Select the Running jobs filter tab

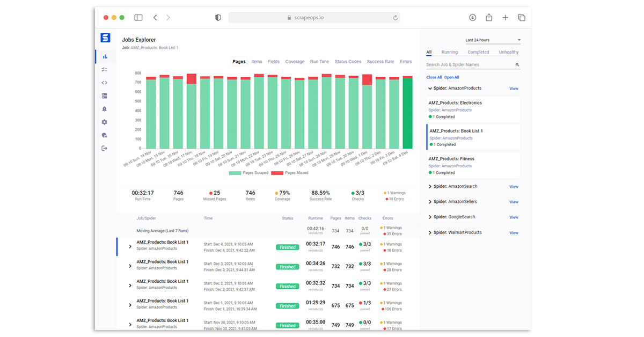450,52
